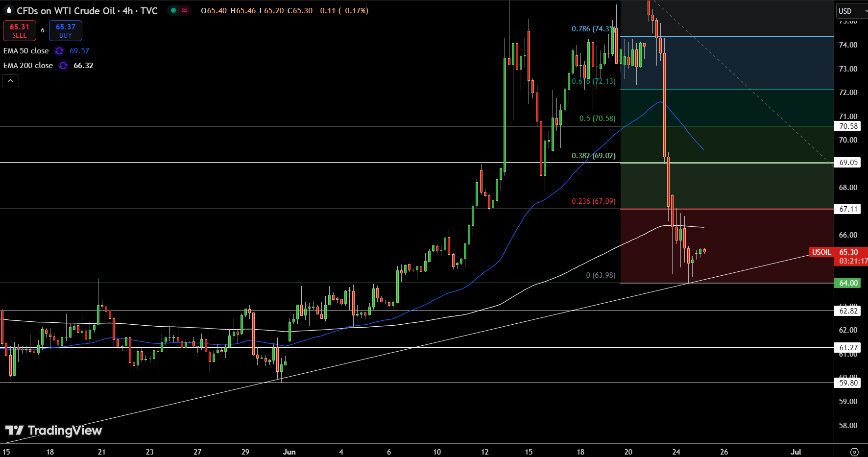Viewport: 868px width, 457px height.
Task: Click the 61.27 horizontal line price label
Action: [848, 348]
